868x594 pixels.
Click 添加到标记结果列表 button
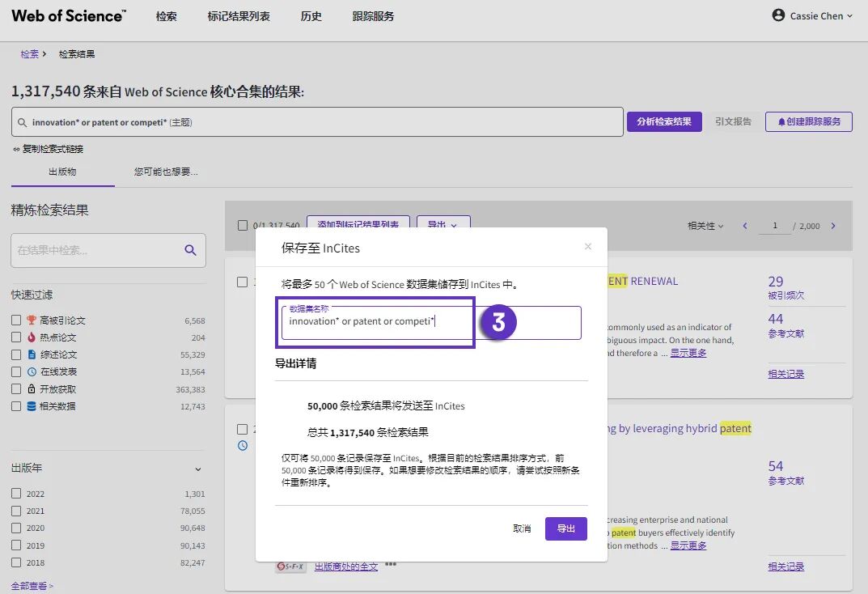pos(358,222)
